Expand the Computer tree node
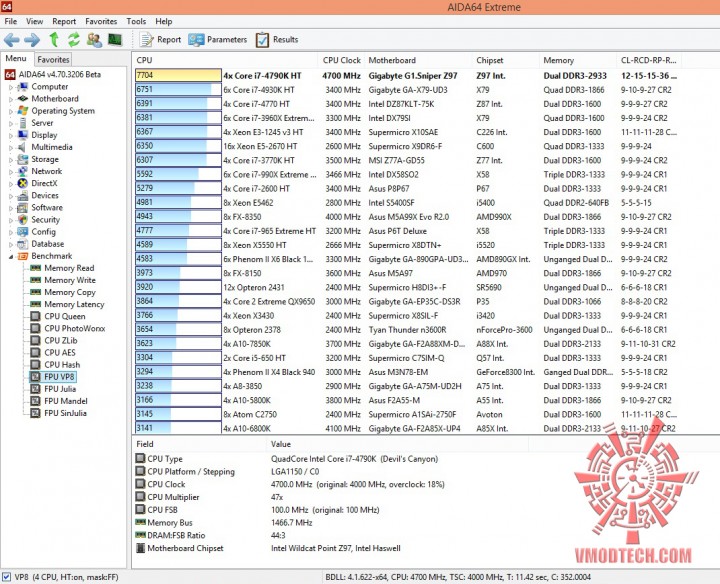 pyautogui.click(x=11, y=87)
